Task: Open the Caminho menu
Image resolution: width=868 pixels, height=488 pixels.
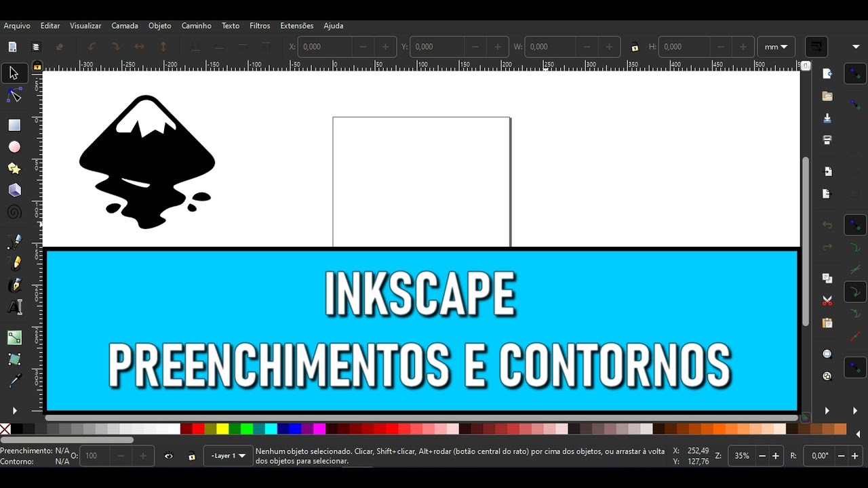Action: click(x=197, y=26)
